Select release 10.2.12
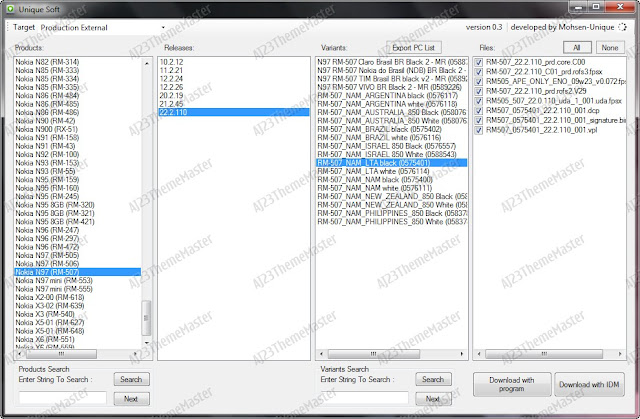 point(233,62)
